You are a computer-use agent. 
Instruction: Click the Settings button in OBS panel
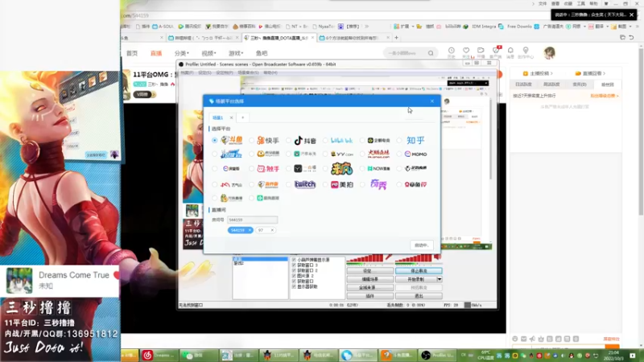369,271
